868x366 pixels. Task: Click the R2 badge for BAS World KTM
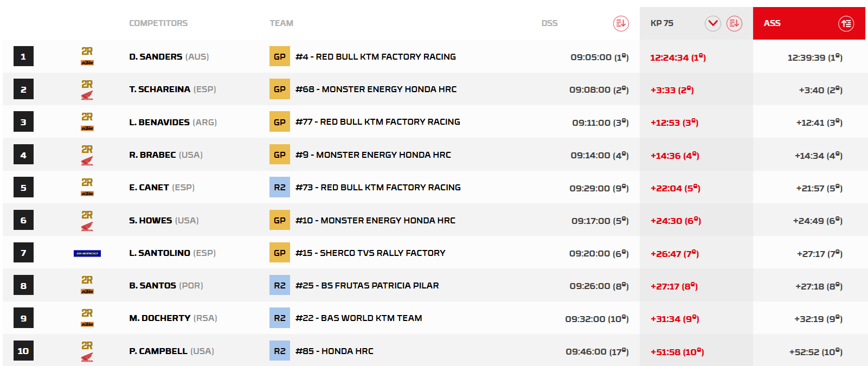click(280, 318)
